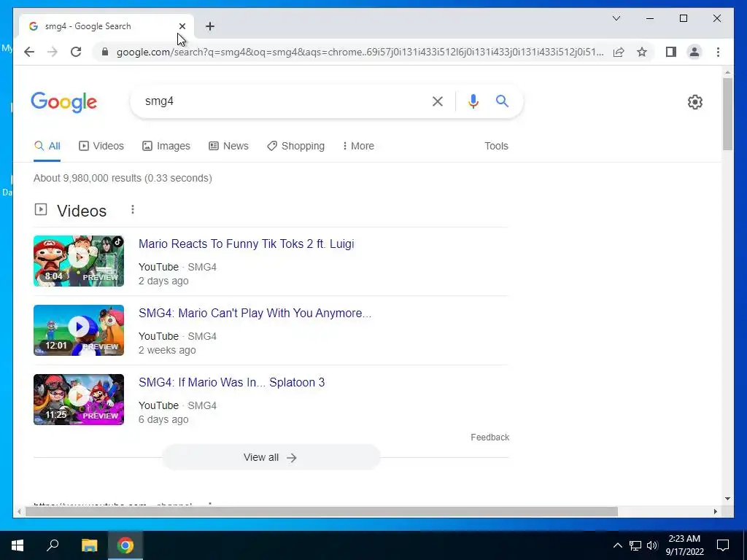Click the vertical scrollbar thumb
The height and width of the screenshot is (560, 747).
(x=727, y=114)
